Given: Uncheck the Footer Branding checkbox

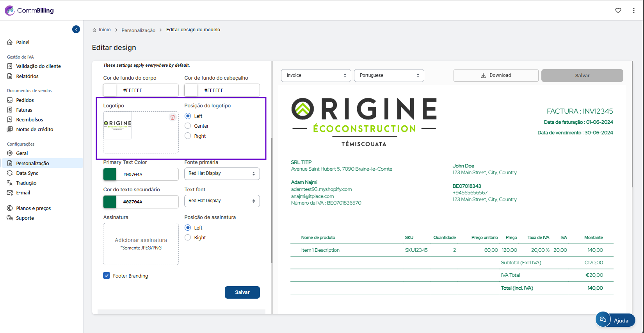Looking at the screenshot, I should (x=107, y=275).
